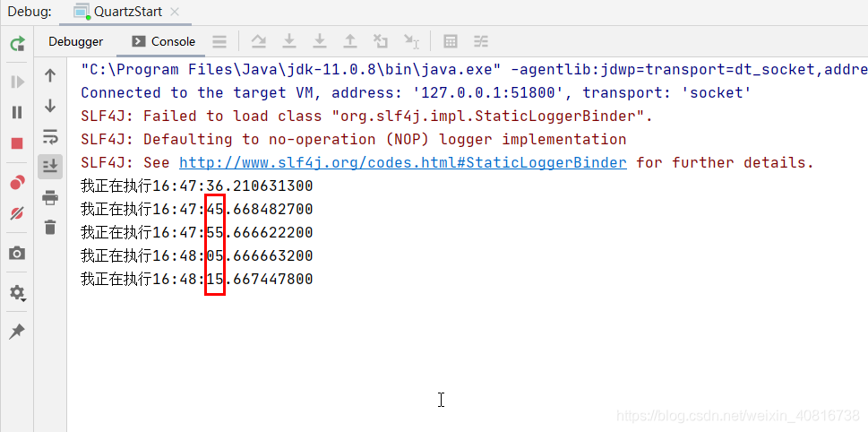Click the 'Connected to the target VM' line
The width and height of the screenshot is (868, 432).
pos(416,93)
